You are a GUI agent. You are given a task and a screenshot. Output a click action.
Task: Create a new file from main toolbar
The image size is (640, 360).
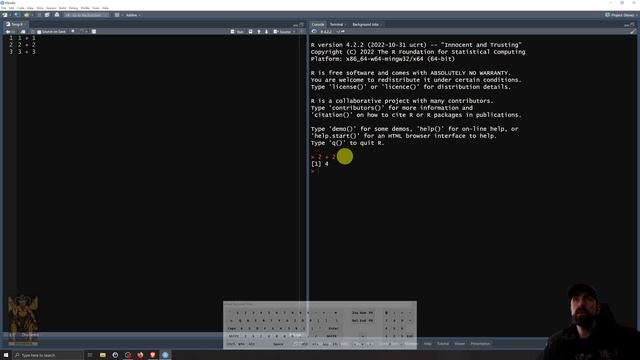(4, 15)
